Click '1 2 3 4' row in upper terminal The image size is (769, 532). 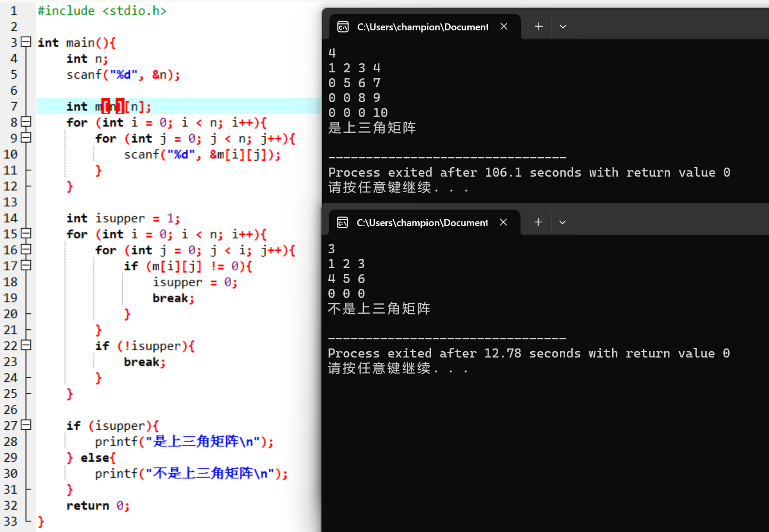[x=354, y=68]
